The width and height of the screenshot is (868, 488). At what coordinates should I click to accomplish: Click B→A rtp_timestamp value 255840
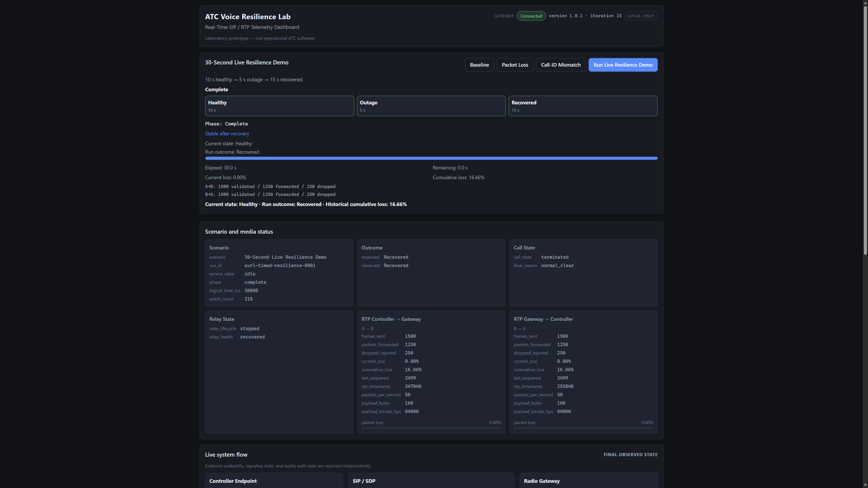point(565,386)
